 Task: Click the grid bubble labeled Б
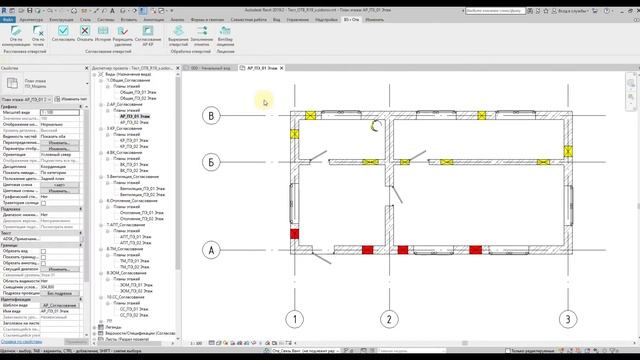211,162
